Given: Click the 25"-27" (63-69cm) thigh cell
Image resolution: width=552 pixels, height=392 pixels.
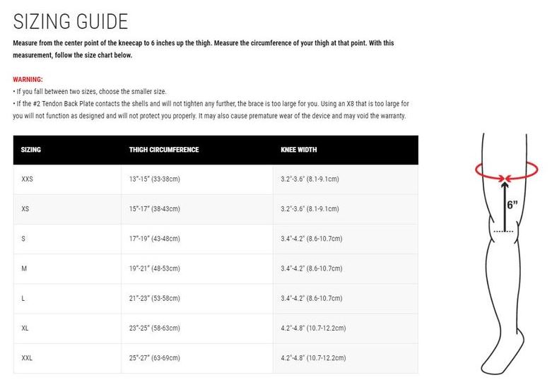Looking at the screenshot, I should pyautogui.click(x=155, y=358).
